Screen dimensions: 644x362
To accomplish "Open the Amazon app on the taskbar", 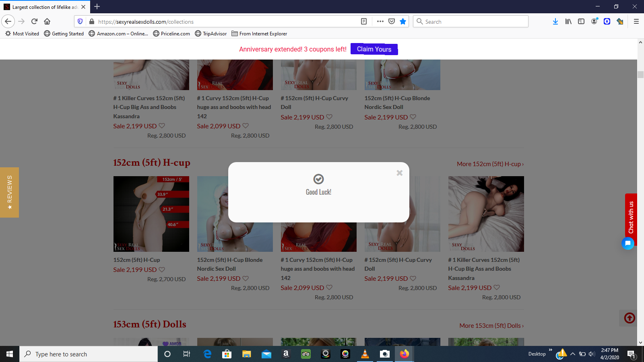I will (x=286, y=354).
